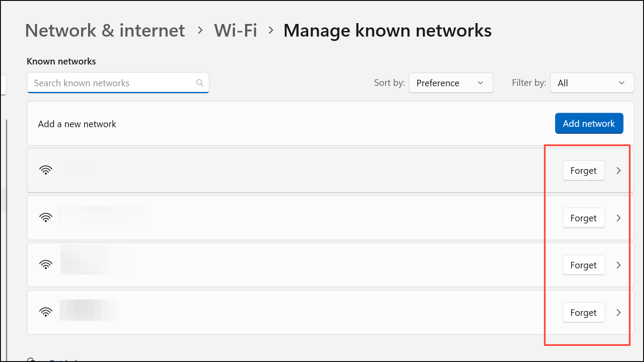Click the Wi-Fi icon of fourth known network
This screenshot has height=362, width=644.
[46, 312]
